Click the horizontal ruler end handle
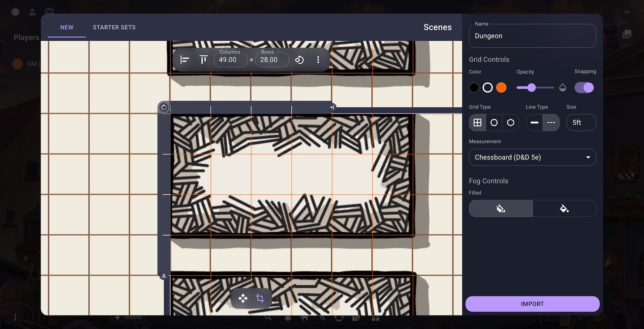Image resolution: width=644 pixels, height=329 pixels. 332,107
